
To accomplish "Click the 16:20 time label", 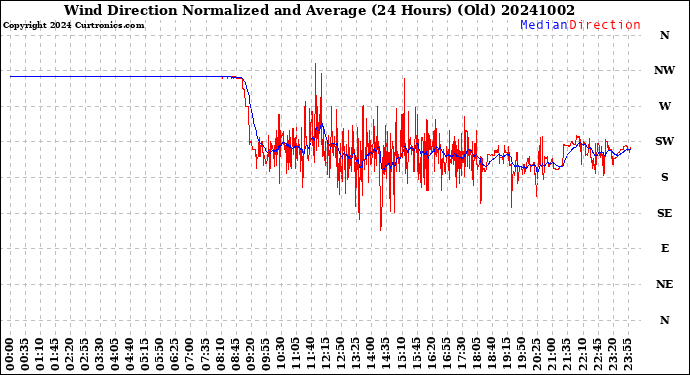I will (432, 354).
